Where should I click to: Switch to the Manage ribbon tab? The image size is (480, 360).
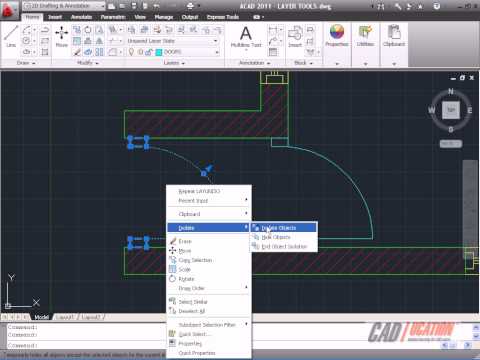(164, 17)
